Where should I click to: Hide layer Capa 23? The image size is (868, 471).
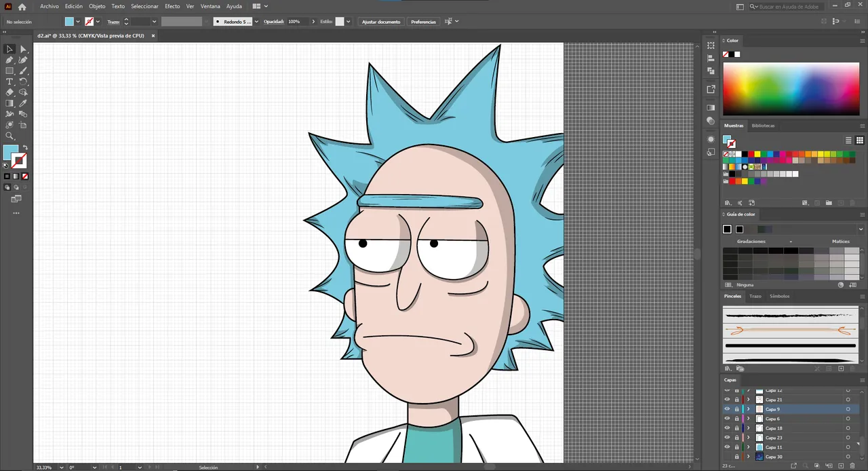click(x=727, y=438)
